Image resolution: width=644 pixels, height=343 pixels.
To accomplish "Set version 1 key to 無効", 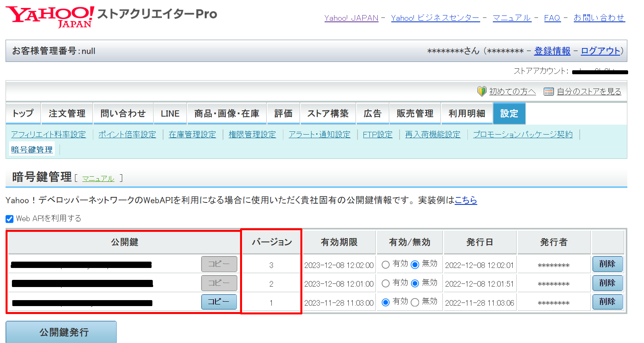I will coord(415,303).
